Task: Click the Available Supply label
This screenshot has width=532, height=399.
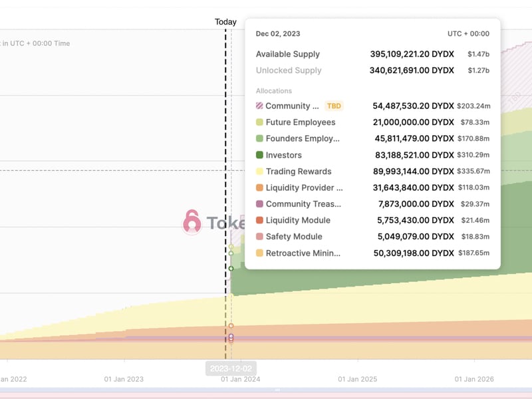Action: 288,54
